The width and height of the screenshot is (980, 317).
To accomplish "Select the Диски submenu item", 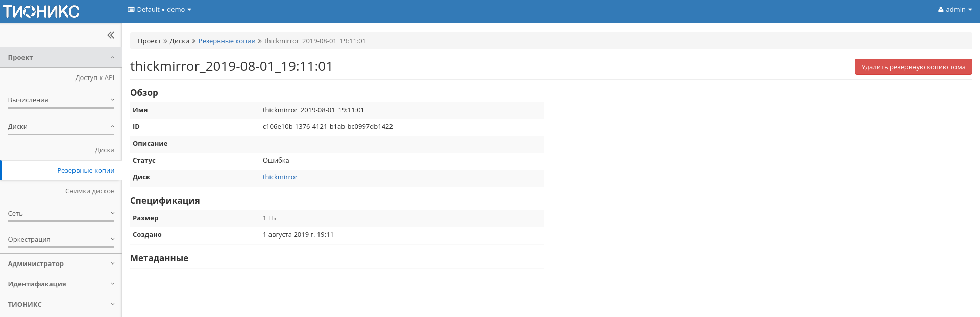I will click(x=104, y=150).
